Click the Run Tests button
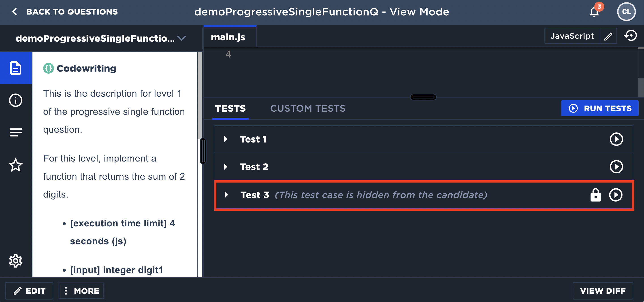The image size is (644, 302). point(600,108)
